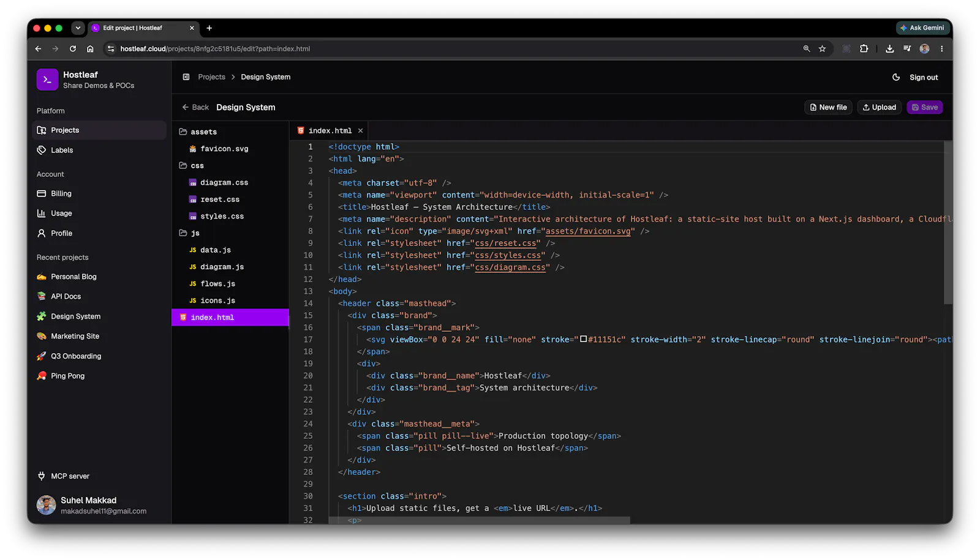This screenshot has width=980, height=560.
Task: Open favicon.svg file
Action: click(230, 149)
